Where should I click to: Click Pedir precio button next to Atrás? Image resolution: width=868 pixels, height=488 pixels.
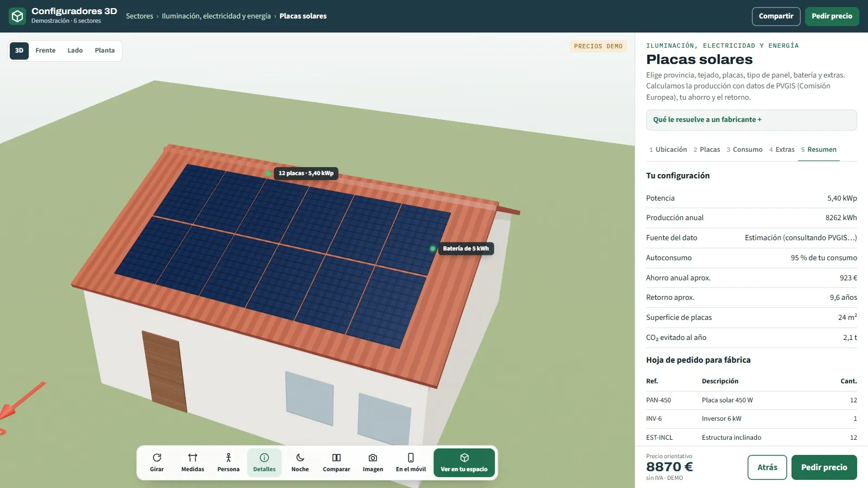point(824,467)
